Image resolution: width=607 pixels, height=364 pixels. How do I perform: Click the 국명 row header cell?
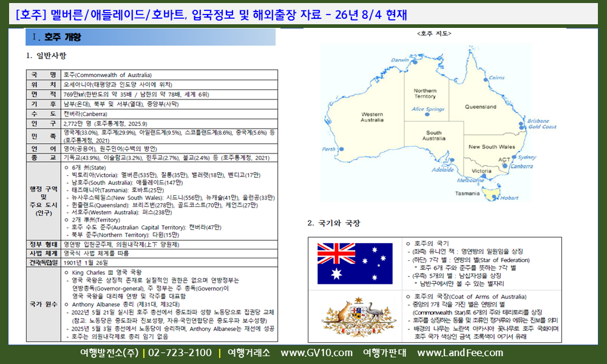pos(44,75)
